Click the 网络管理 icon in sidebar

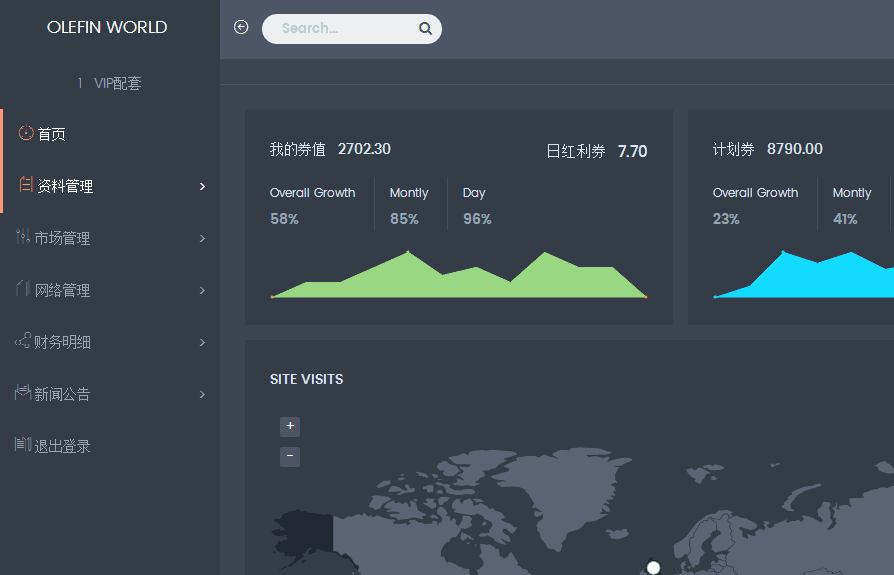coord(23,288)
